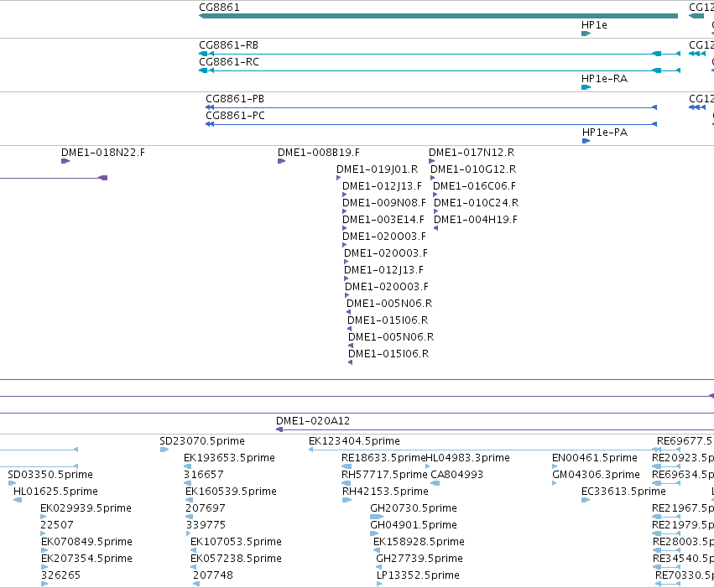Choose the EK057238.5prime EST label

click(x=236, y=559)
